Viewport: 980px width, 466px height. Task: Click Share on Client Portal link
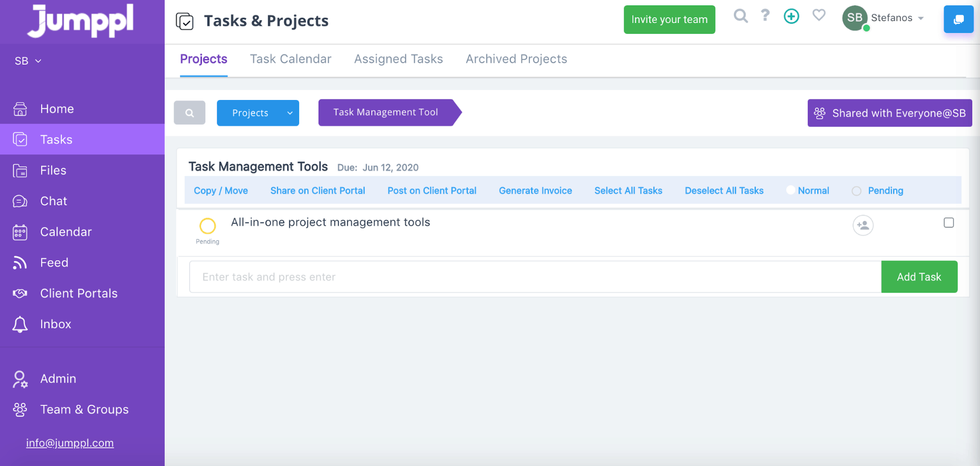pyautogui.click(x=318, y=191)
